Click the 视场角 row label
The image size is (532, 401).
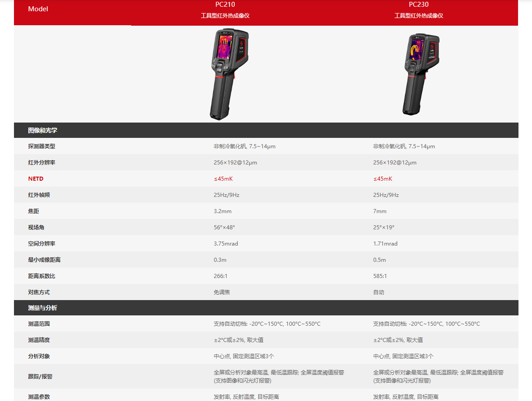tap(36, 227)
